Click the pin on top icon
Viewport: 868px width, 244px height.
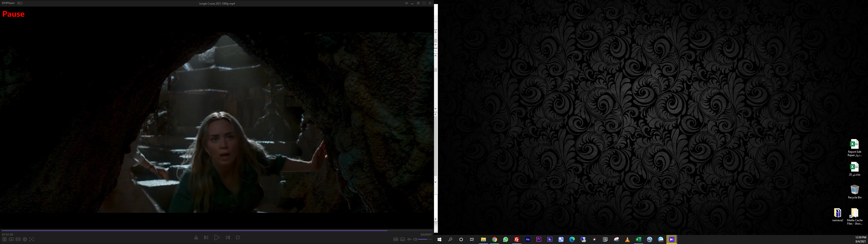[406, 3]
